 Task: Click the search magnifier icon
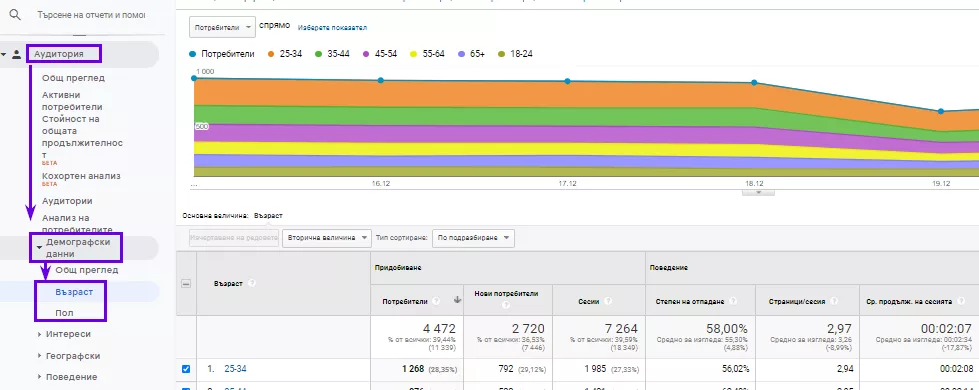click(15, 14)
